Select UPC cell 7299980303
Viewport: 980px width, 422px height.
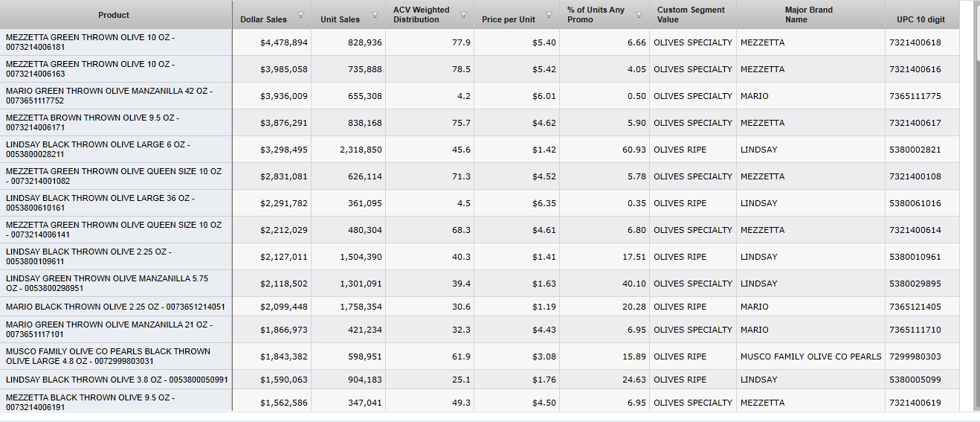915,357
